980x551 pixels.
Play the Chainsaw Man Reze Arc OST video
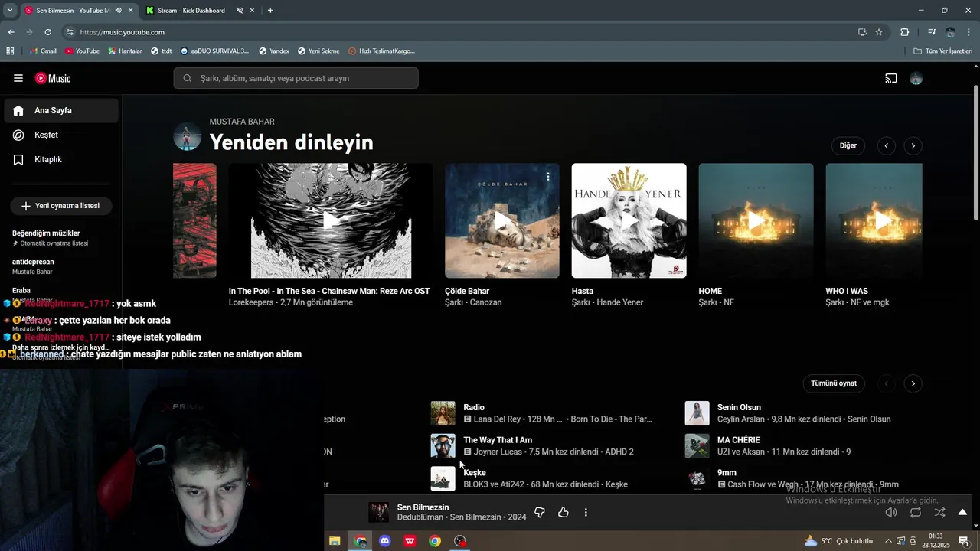pos(331,220)
